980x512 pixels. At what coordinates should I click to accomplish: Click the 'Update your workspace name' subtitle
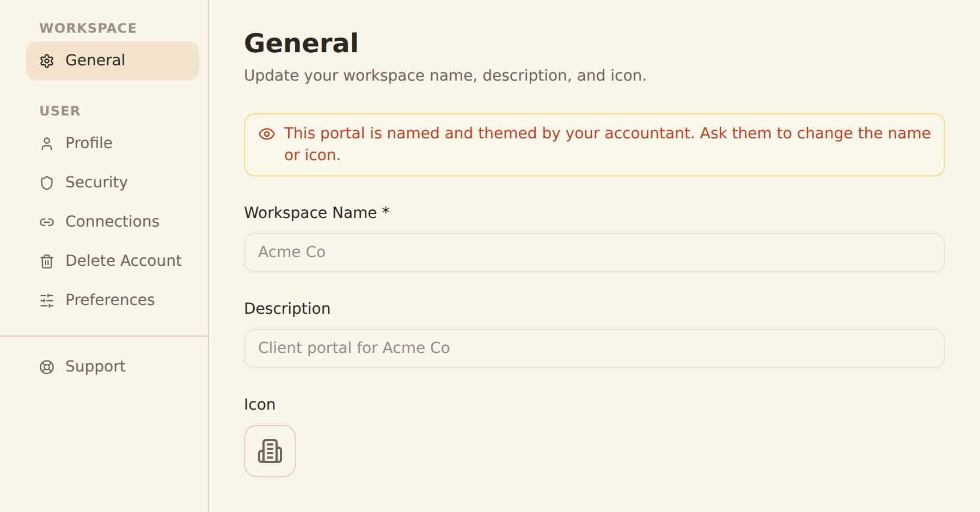pos(445,76)
